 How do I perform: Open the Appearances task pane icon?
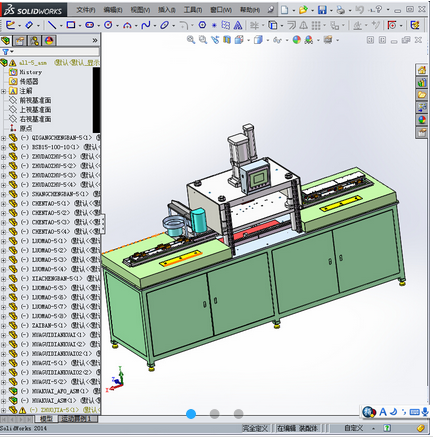[x=422, y=120]
